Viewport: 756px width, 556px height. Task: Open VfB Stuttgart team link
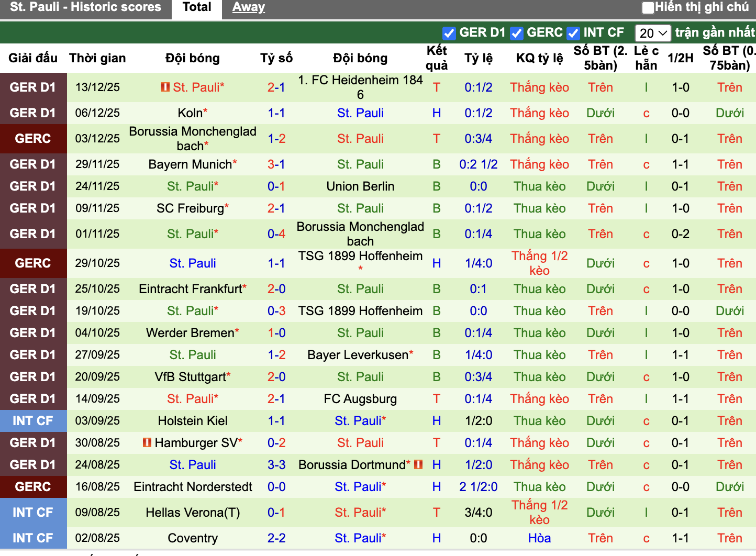[x=190, y=377]
